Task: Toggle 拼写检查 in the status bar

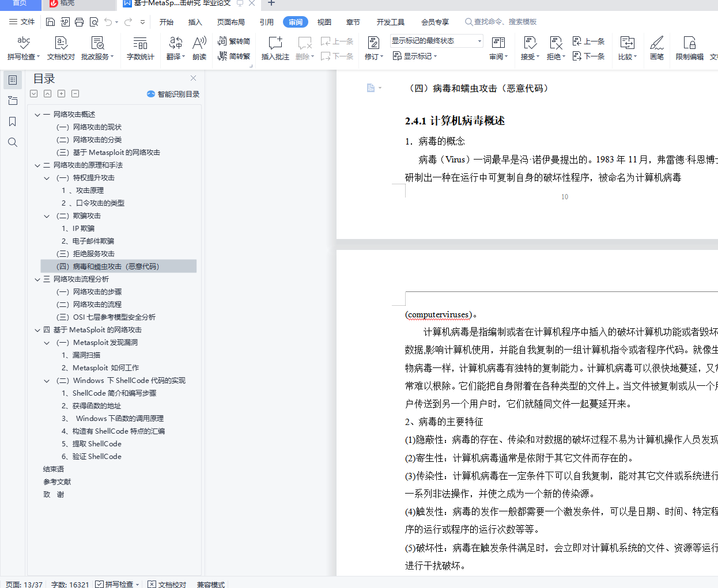Action: click(118, 584)
